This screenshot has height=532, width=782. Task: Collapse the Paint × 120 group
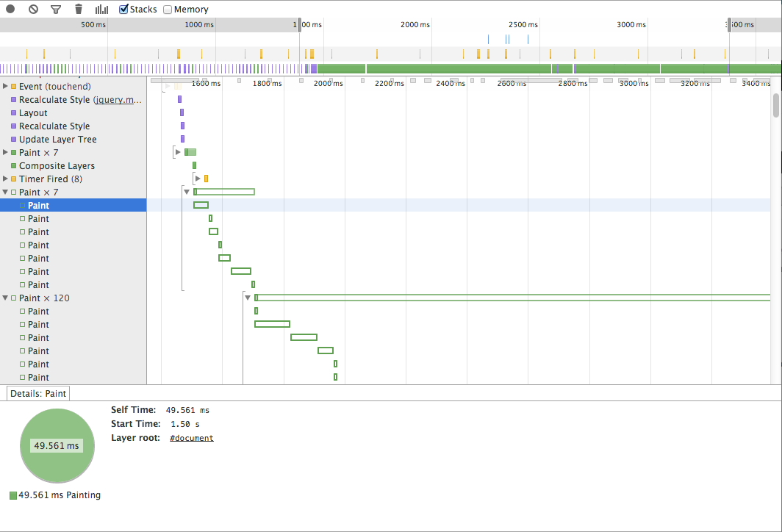coord(6,298)
